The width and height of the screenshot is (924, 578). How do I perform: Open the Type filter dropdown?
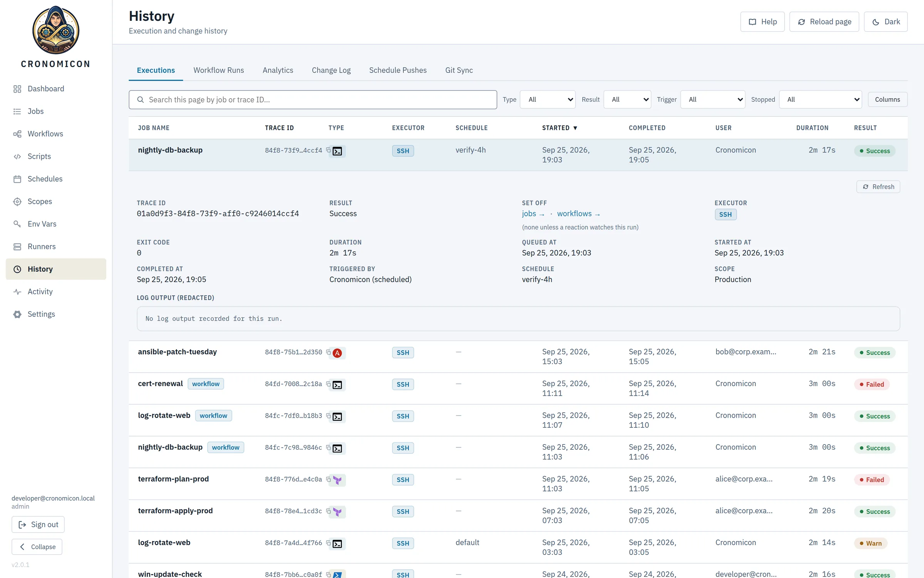[x=547, y=99]
